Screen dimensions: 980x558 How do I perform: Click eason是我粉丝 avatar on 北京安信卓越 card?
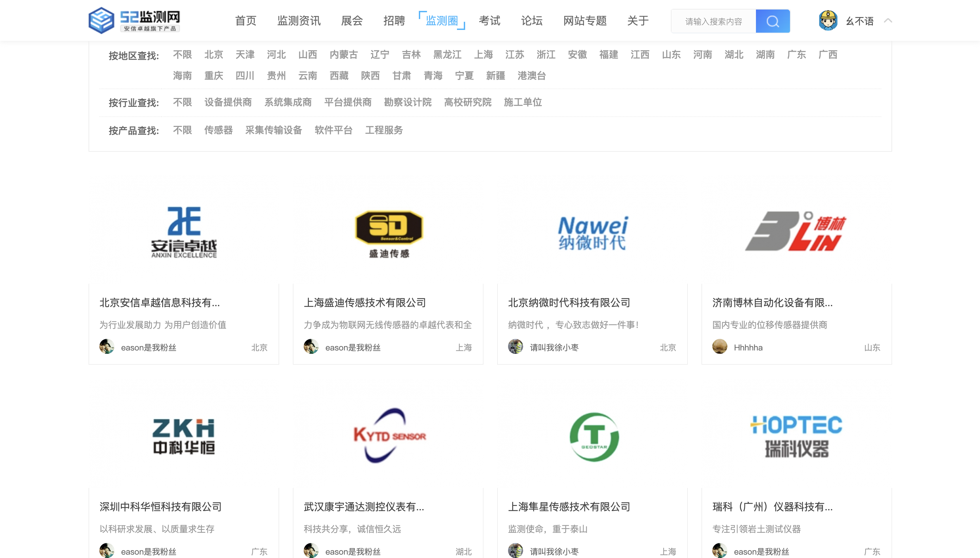107,347
